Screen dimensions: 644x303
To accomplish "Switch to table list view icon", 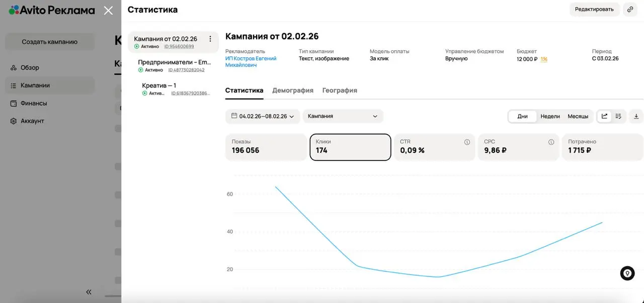I will tap(618, 116).
